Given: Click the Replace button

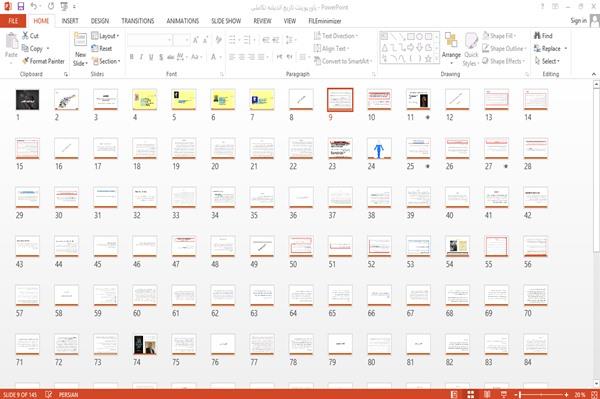Looking at the screenshot, I should point(550,49).
